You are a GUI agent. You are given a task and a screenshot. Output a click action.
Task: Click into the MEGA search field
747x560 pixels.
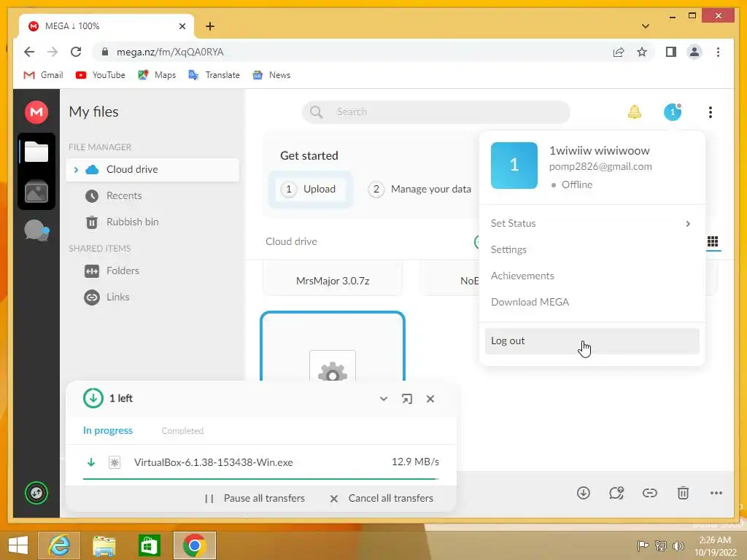436,112
